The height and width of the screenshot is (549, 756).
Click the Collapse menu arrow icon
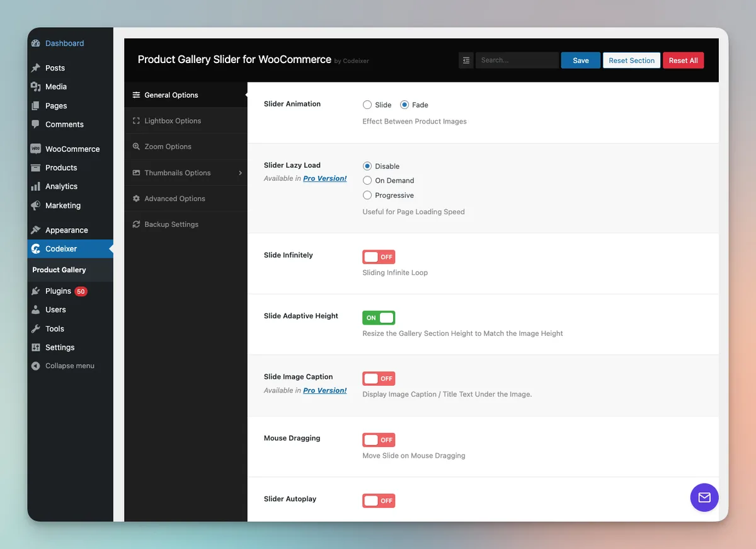[x=36, y=366]
